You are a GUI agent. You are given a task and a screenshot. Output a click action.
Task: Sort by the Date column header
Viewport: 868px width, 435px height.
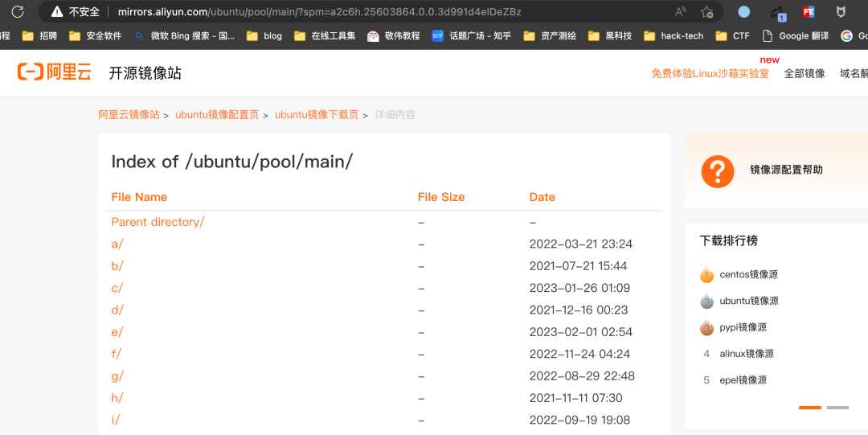pyautogui.click(x=542, y=197)
